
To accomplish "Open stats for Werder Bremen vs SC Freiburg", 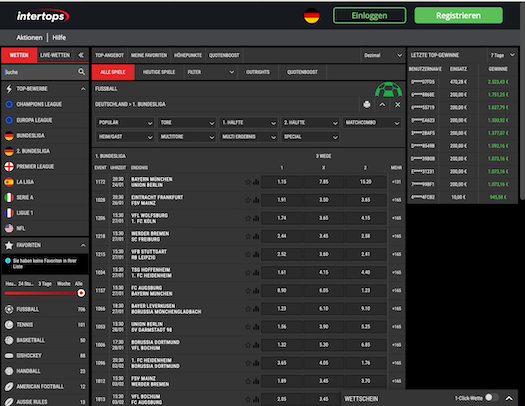I will (256, 236).
